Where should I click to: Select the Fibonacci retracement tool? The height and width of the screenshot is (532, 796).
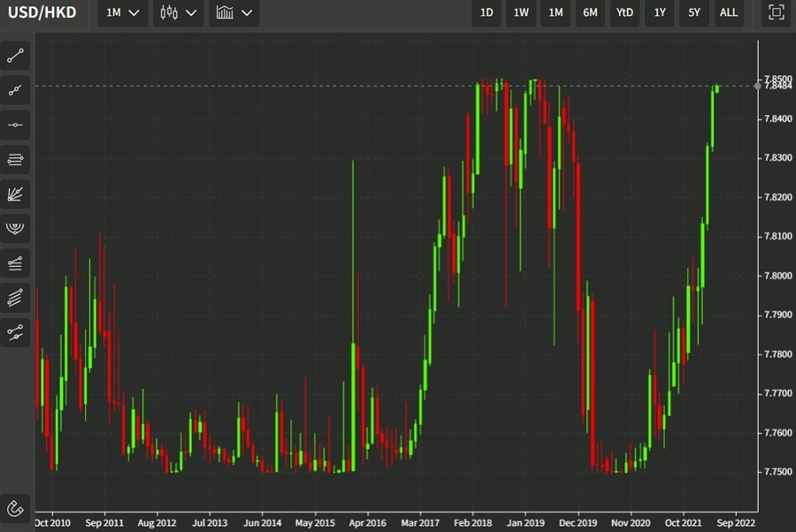click(15, 263)
